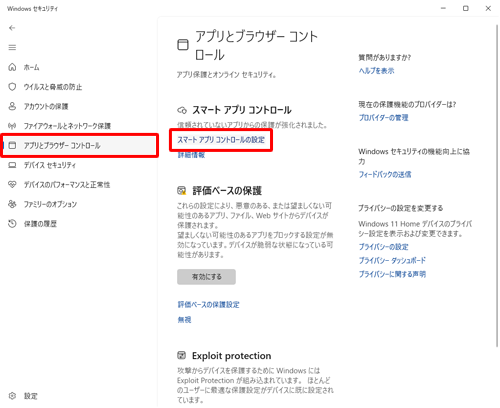Viewport: 500px width, 408px height.
Task: Open the hamburger navigation menu
Action: tap(12, 47)
